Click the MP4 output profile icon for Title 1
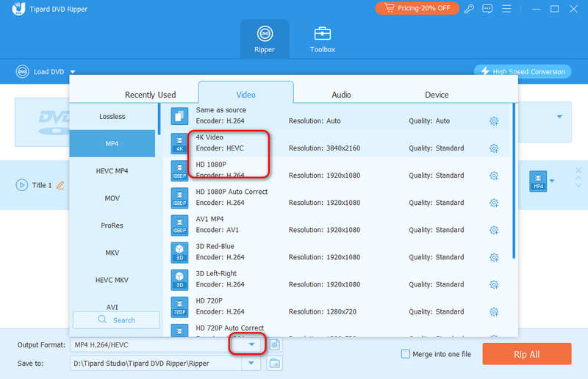Image resolution: width=588 pixels, height=379 pixels. [x=538, y=181]
